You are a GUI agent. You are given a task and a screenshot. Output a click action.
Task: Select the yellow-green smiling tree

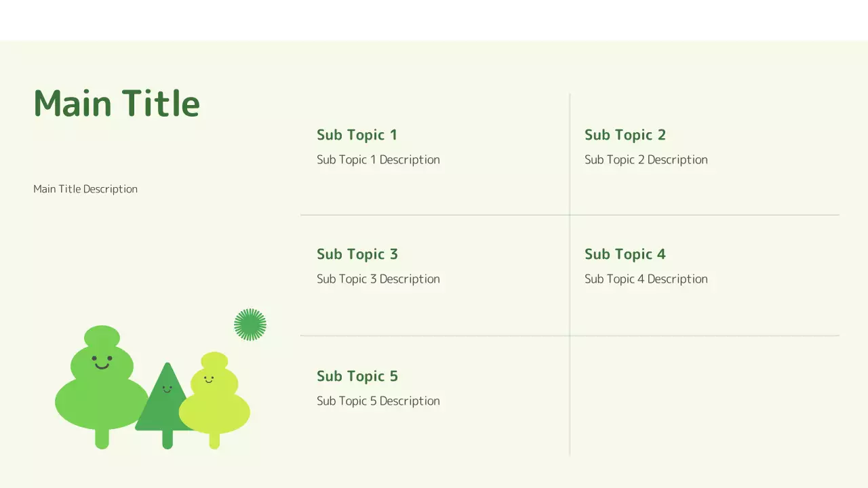[214, 405]
